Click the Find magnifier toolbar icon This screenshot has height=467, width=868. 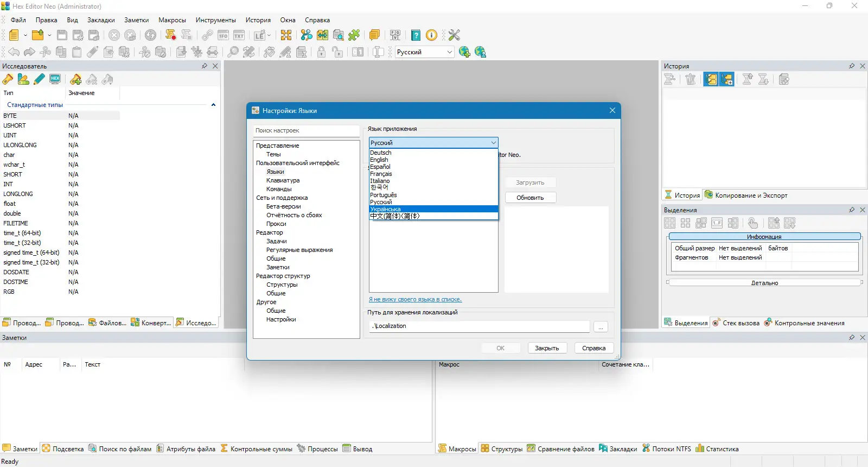pos(233,52)
